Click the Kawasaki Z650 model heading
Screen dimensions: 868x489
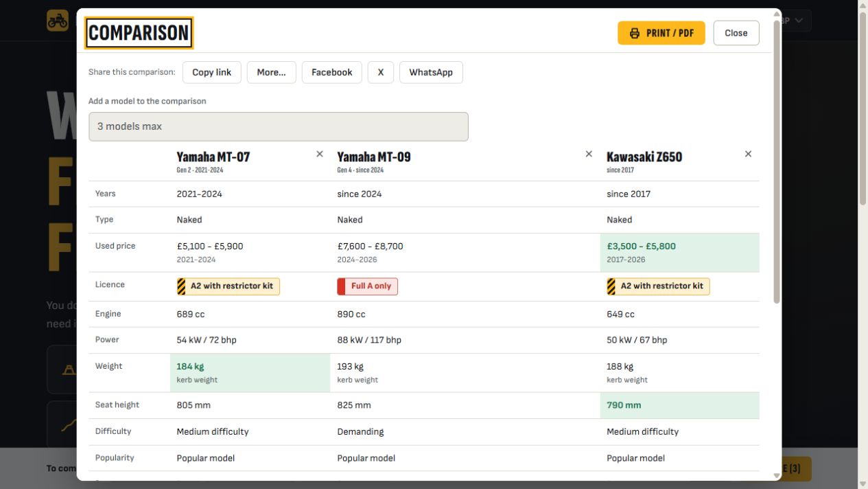tap(644, 157)
